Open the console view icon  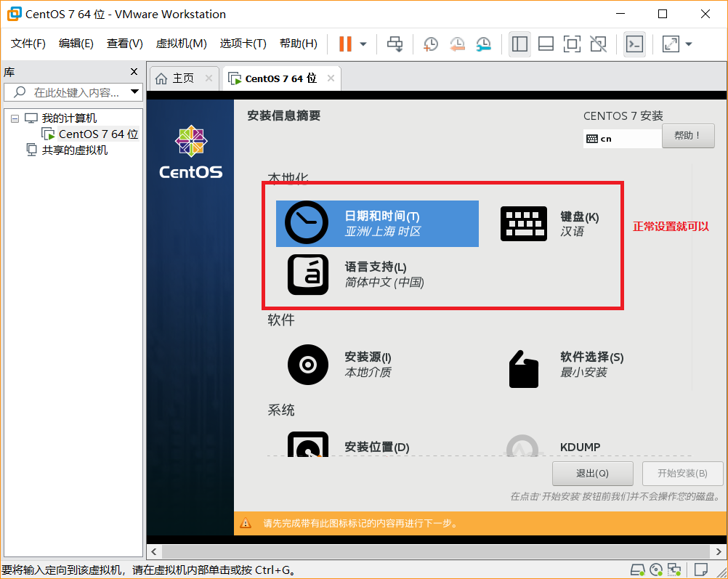coord(634,44)
